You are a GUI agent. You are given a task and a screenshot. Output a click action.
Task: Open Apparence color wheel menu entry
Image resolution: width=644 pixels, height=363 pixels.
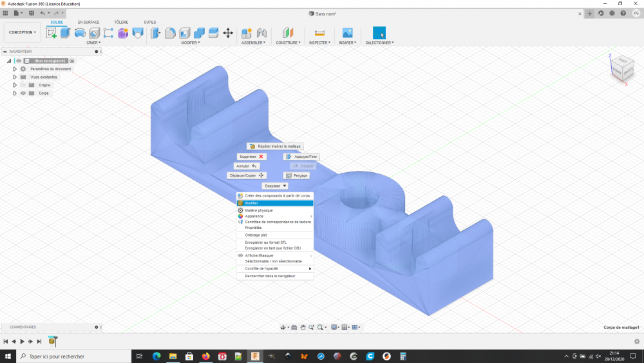click(x=254, y=216)
